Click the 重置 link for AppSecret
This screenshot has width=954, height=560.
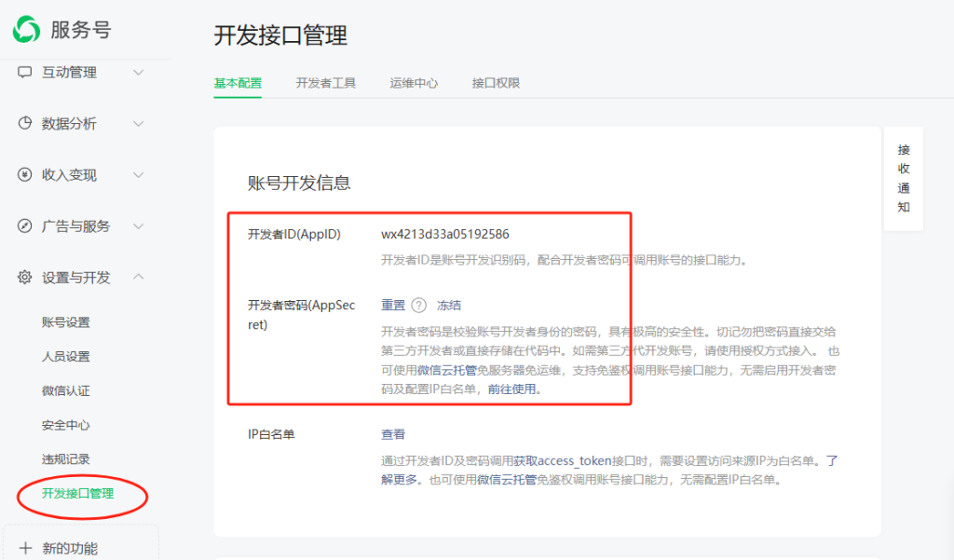[x=393, y=305]
